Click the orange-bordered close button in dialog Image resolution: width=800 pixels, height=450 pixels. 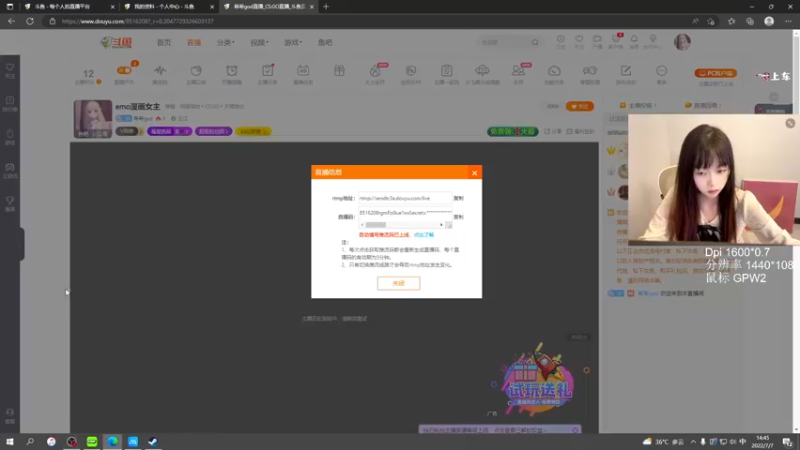pyautogui.click(x=398, y=283)
